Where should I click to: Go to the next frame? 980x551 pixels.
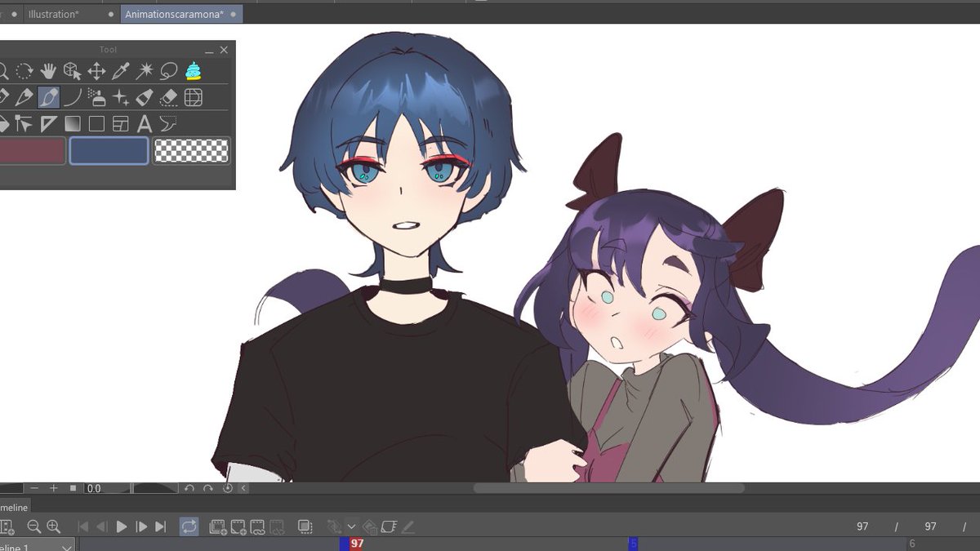(141, 527)
